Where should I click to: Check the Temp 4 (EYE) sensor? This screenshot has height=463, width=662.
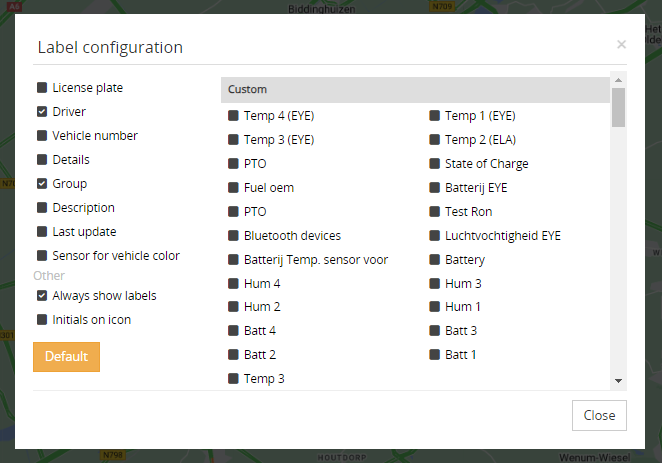click(x=233, y=116)
